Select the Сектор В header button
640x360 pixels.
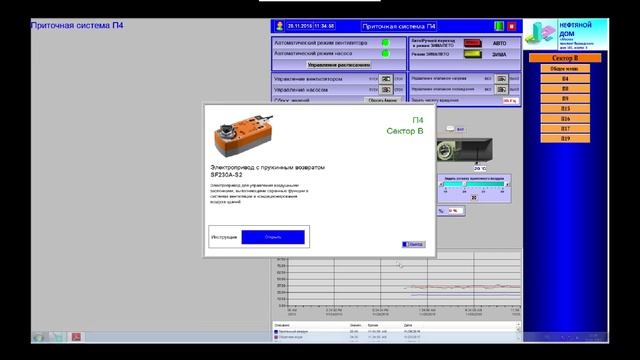(565, 58)
